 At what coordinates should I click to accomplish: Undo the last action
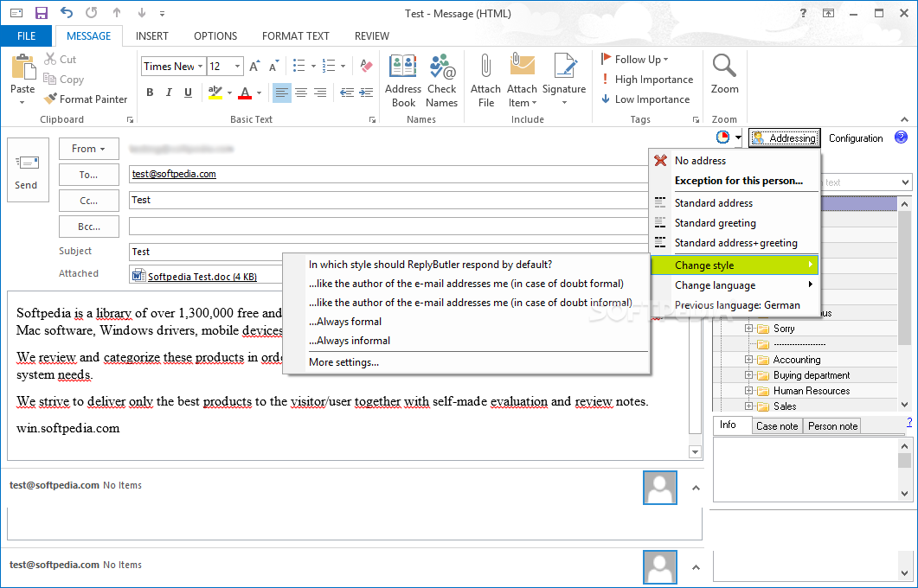coord(66,13)
